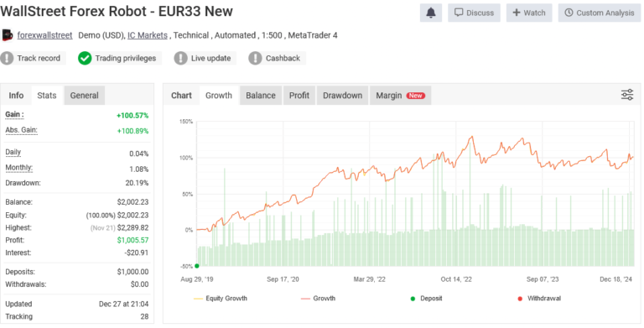Viewport: 644px width, 328px height.
Task: Click the Discuss button
Action: pos(474,13)
